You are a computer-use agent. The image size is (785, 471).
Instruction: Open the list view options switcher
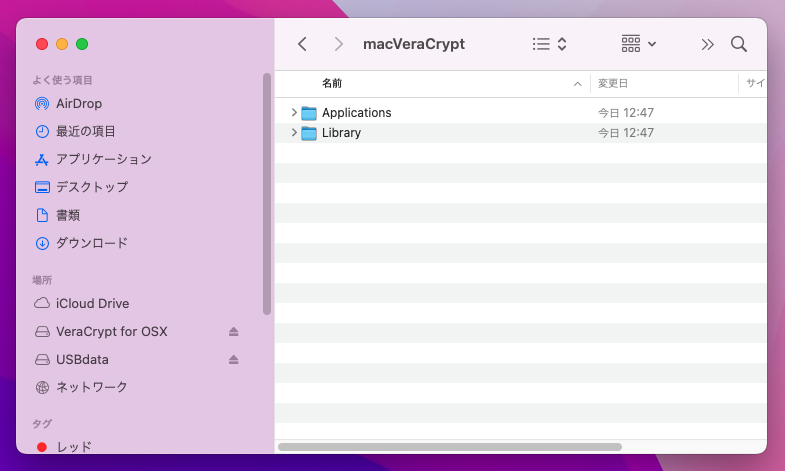point(550,44)
